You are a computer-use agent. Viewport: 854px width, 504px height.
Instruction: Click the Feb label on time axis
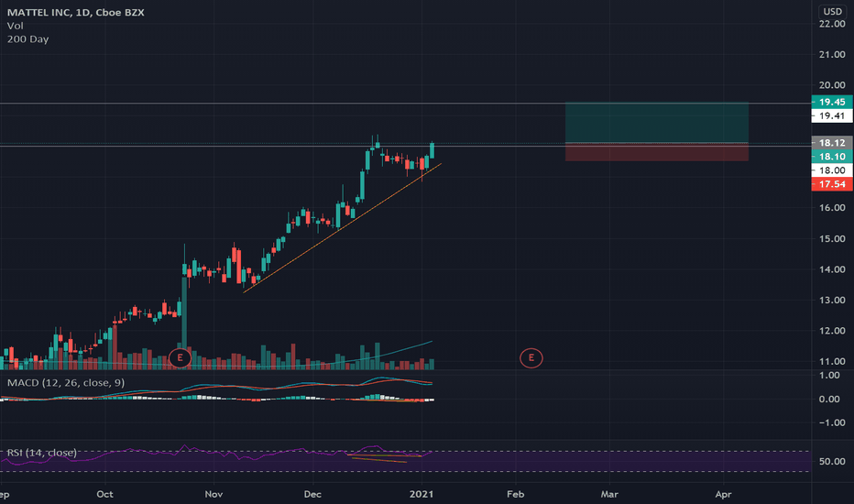(515, 494)
